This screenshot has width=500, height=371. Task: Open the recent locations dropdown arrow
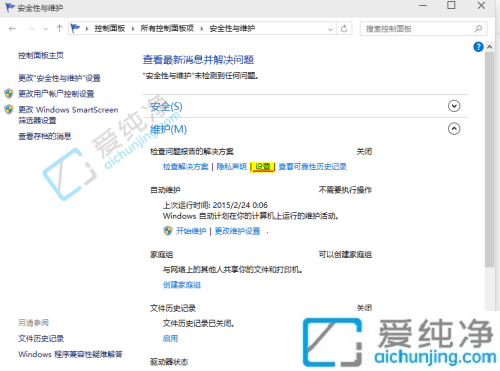(x=46, y=29)
